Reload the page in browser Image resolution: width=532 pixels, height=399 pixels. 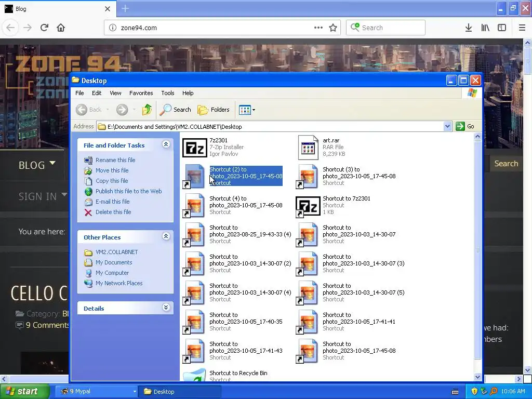[44, 28]
